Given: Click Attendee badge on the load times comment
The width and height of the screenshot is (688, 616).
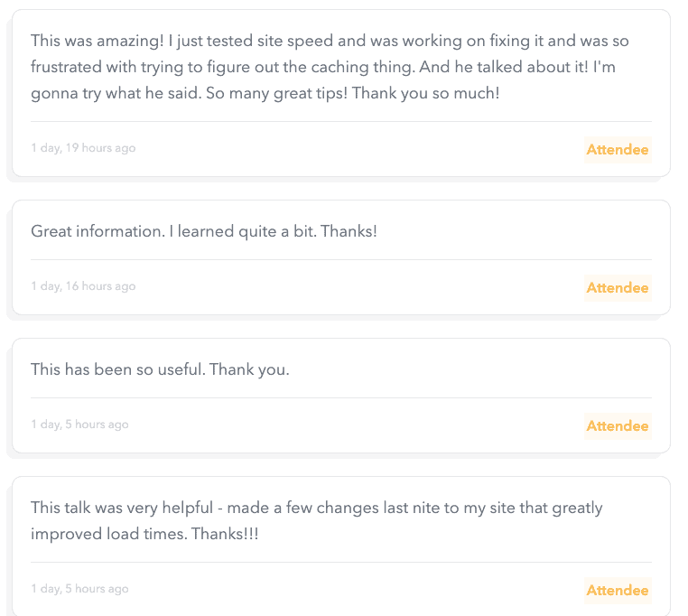Looking at the screenshot, I should coord(618,591).
